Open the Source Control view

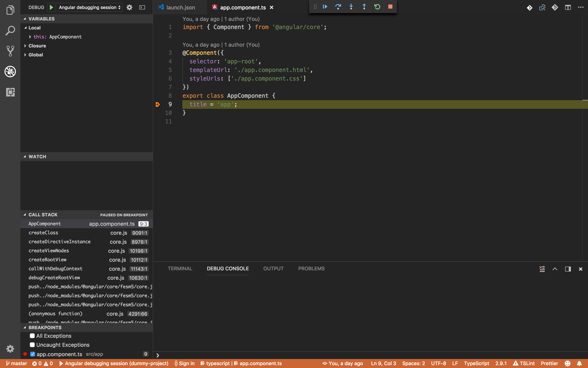(x=10, y=51)
